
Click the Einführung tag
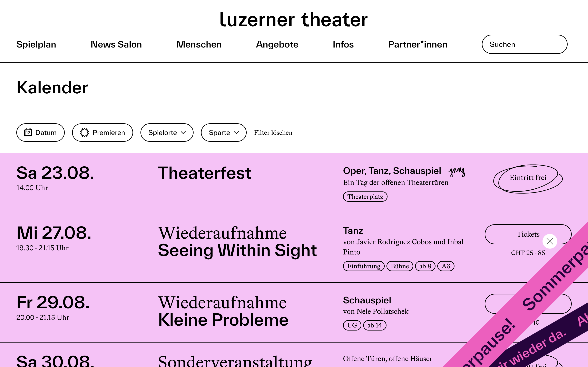pos(363,266)
